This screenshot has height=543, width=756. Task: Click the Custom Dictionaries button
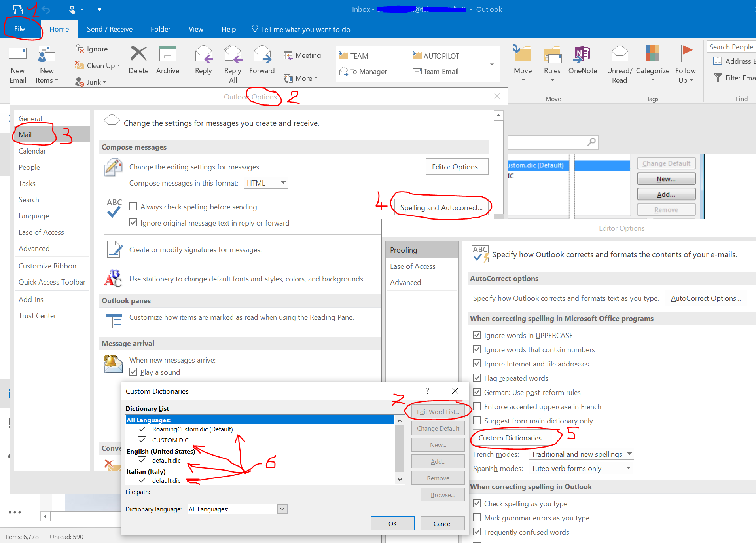click(x=512, y=438)
